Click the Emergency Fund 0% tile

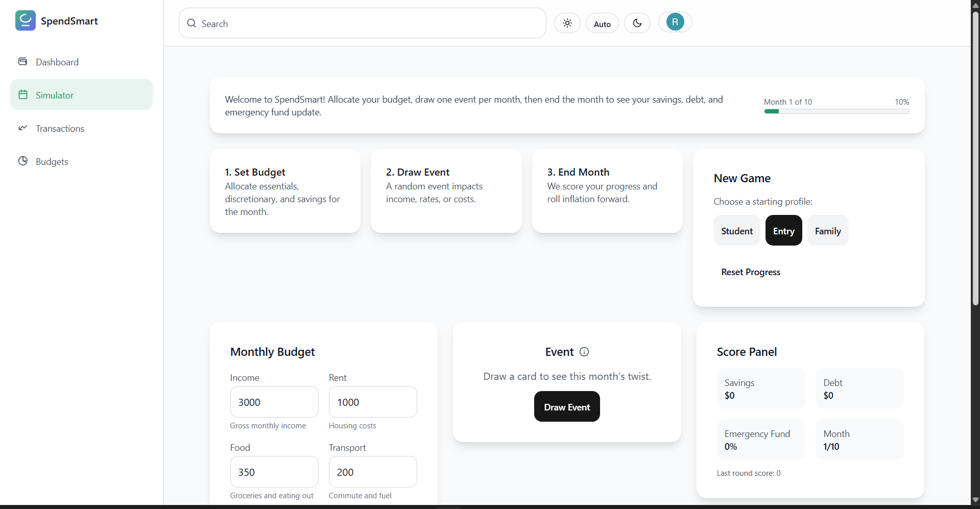761,440
